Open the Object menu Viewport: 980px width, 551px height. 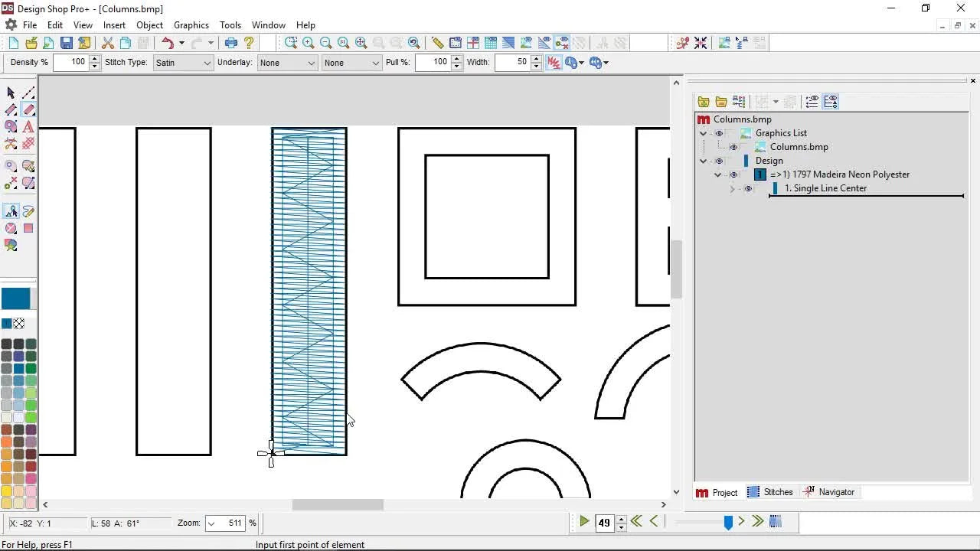pyautogui.click(x=149, y=24)
